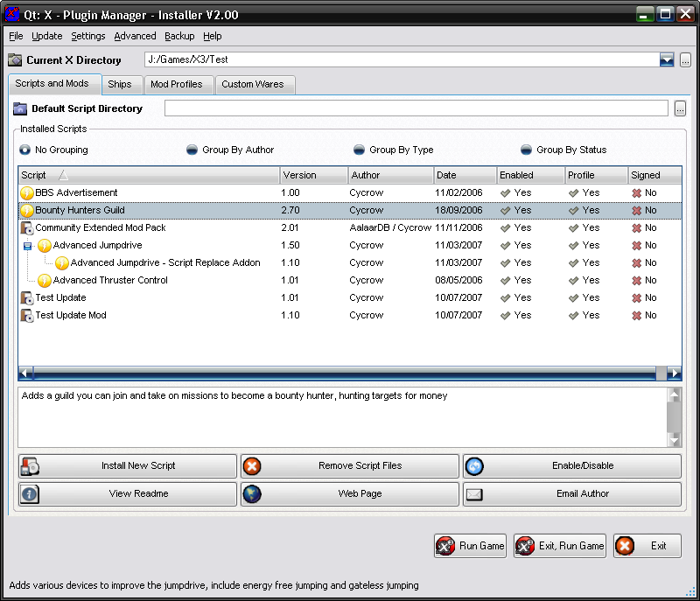
Task: Click the Enable/Disable circular arrow icon
Action: [475, 466]
